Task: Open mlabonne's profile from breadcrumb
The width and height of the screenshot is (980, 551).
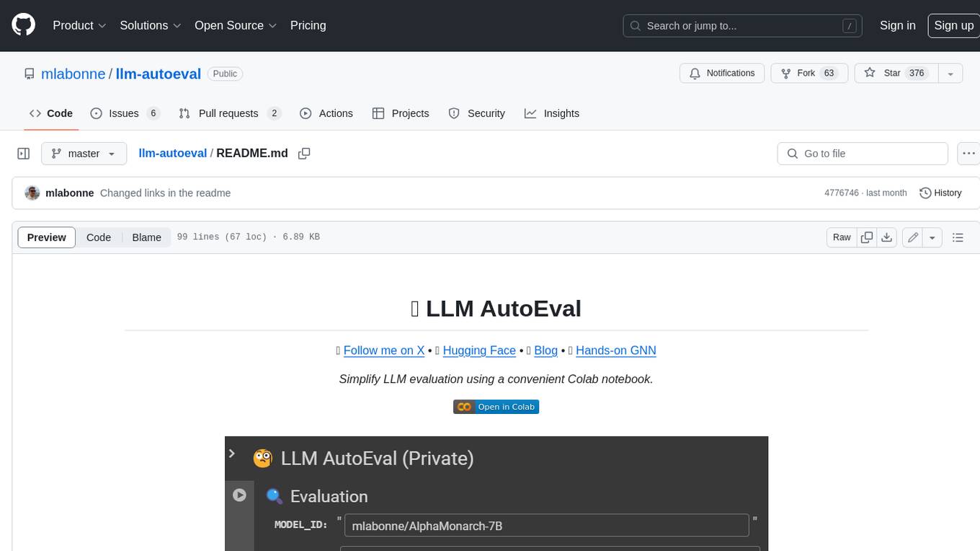Action: click(x=73, y=74)
